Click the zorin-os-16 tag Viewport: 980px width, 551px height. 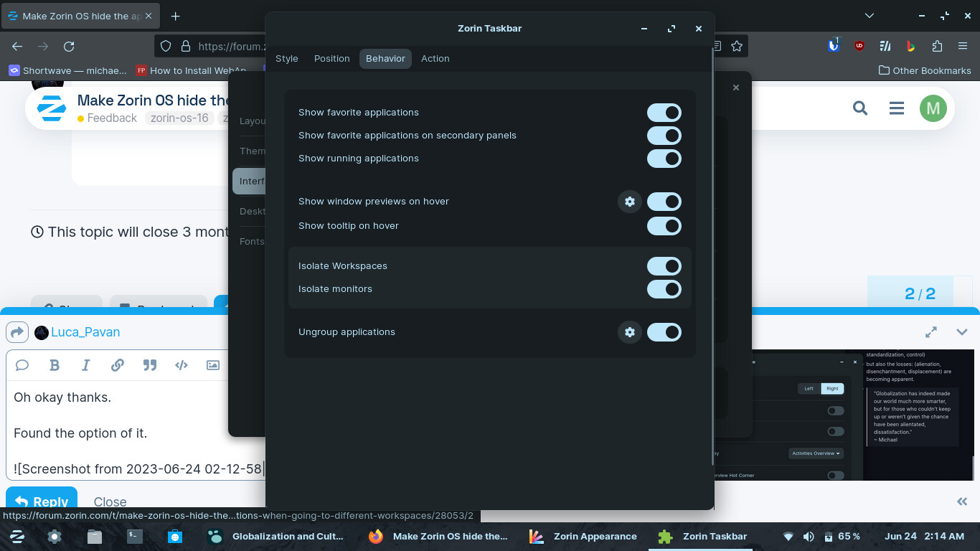179,118
